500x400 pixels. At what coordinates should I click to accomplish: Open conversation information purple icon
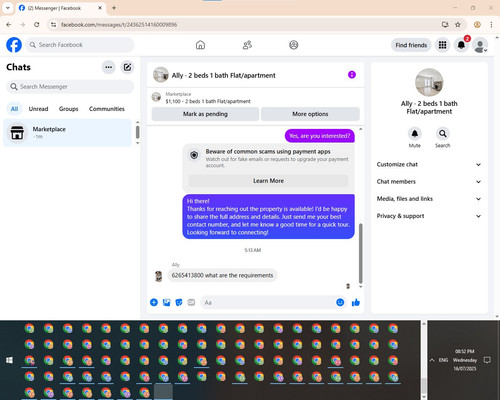(x=352, y=75)
